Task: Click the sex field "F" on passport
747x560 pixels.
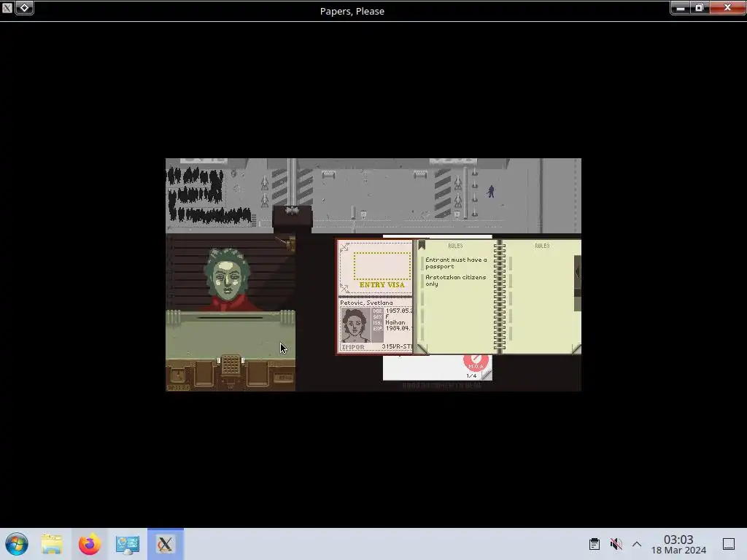Action: [x=387, y=316]
